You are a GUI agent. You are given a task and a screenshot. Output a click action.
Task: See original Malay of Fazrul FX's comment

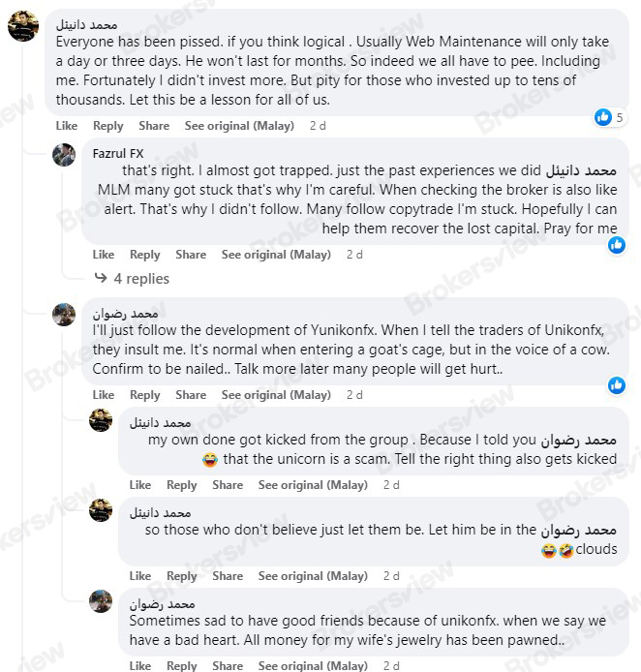coord(276,255)
